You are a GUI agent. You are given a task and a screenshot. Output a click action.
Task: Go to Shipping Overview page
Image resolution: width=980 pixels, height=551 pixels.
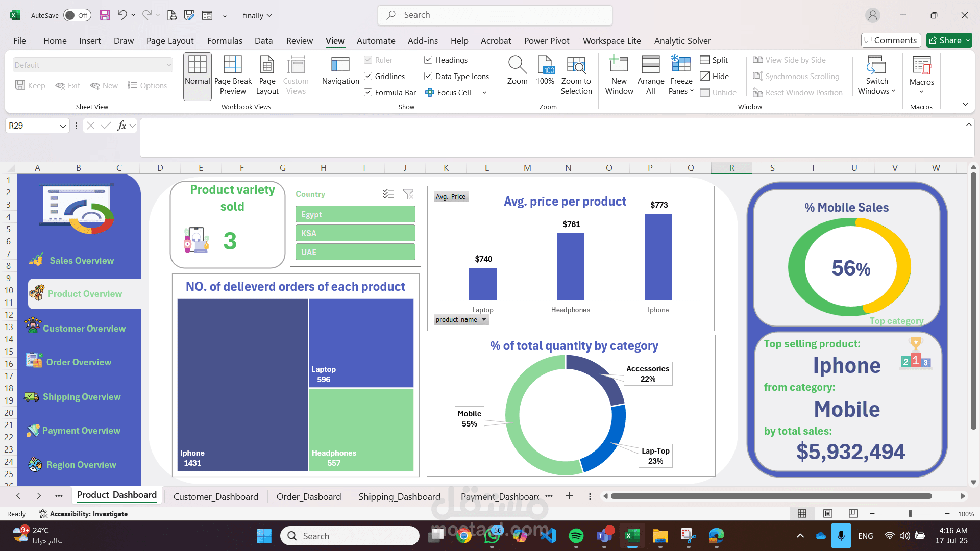point(82,397)
